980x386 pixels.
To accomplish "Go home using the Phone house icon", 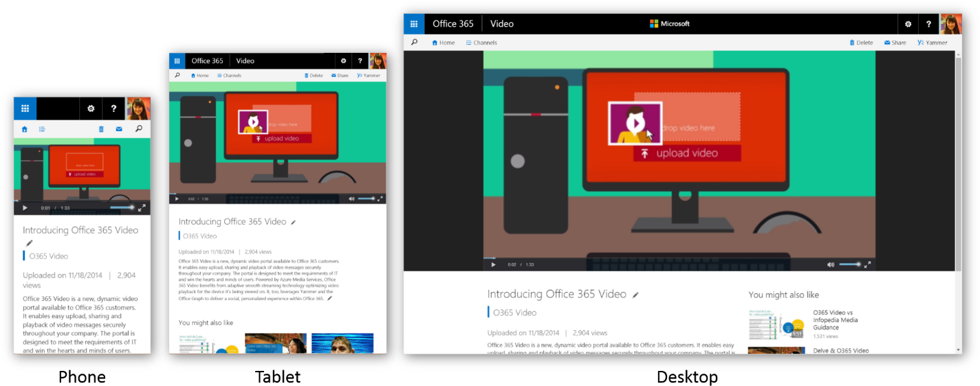I will tap(25, 129).
